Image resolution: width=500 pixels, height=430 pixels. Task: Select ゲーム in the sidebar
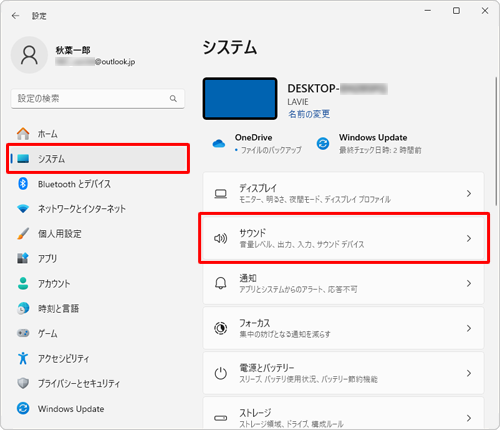(x=98, y=333)
